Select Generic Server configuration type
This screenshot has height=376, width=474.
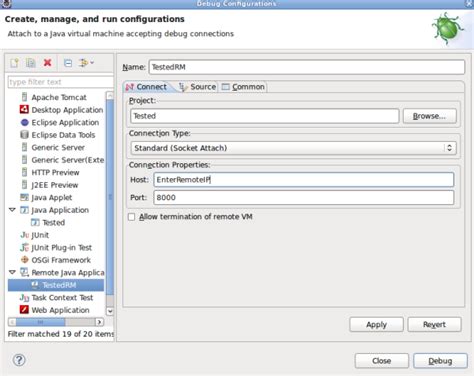click(x=58, y=147)
